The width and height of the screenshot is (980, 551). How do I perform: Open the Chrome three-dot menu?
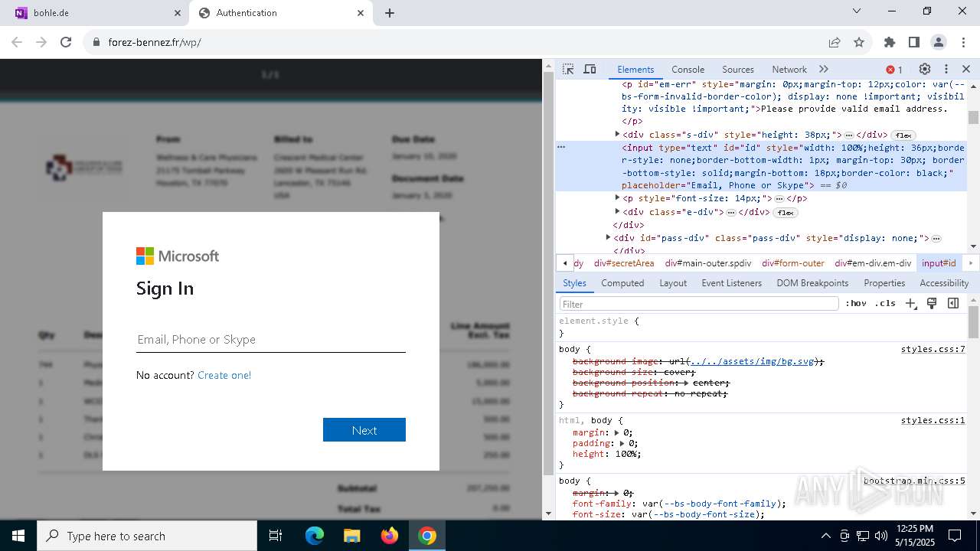(x=963, y=42)
